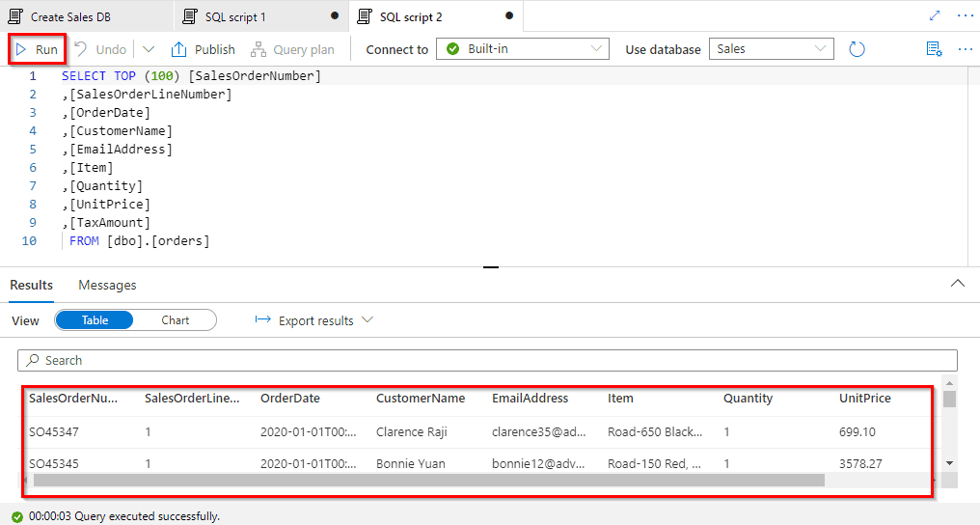Click the results Search field
980x525 pixels.
point(487,360)
